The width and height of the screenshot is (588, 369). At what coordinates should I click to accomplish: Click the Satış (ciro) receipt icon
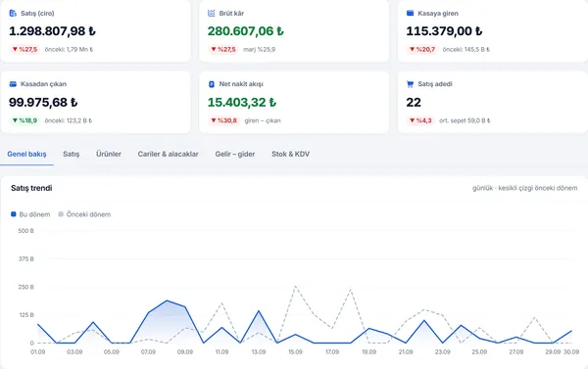tap(13, 13)
